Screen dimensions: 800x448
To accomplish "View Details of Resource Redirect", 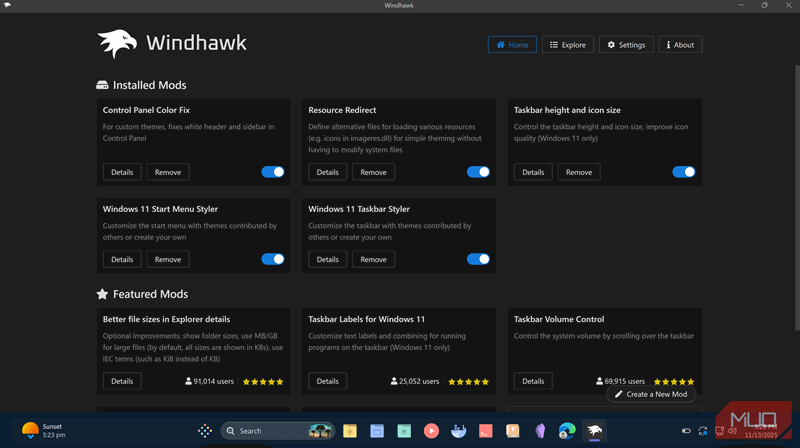I will [328, 172].
